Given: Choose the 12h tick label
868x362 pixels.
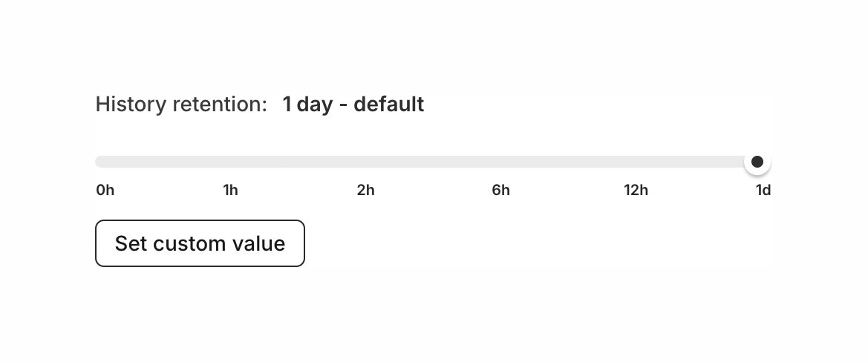Looking at the screenshot, I should (636, 191).
